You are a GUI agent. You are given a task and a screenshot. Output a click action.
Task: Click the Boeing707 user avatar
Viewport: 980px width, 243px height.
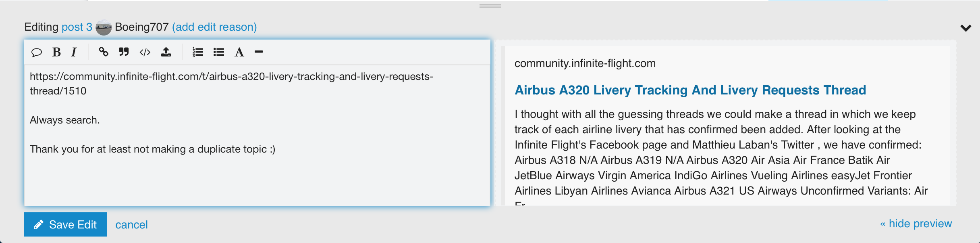pos(104,27)
